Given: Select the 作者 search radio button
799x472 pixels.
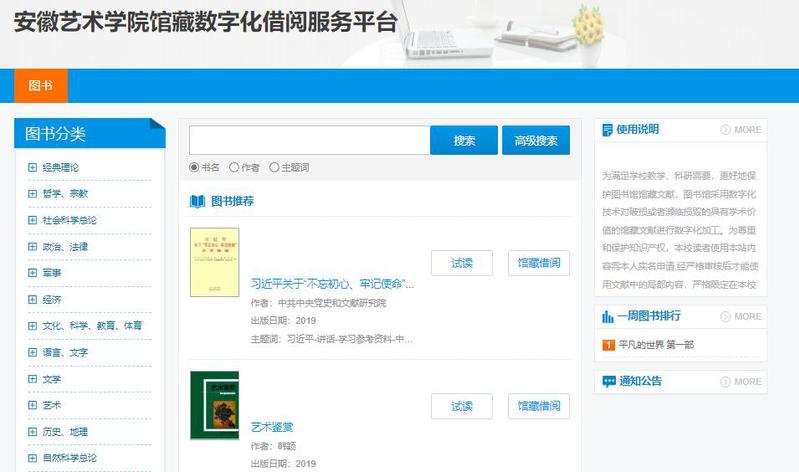Looking at the screenshot, I should coord(234,168).
